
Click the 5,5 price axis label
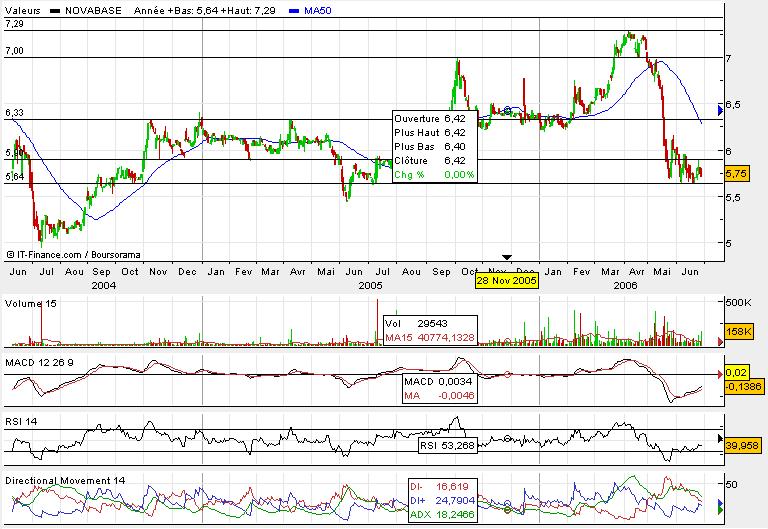pos(733,197)
